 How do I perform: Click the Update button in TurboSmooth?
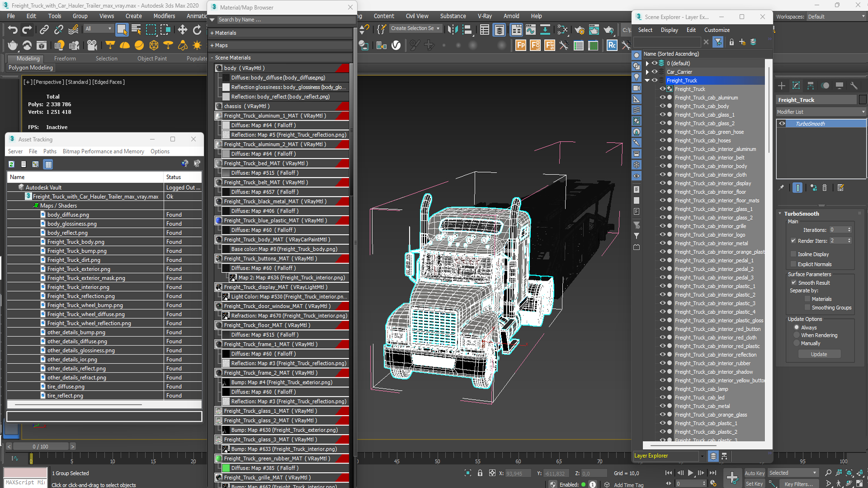pos(819,354)
